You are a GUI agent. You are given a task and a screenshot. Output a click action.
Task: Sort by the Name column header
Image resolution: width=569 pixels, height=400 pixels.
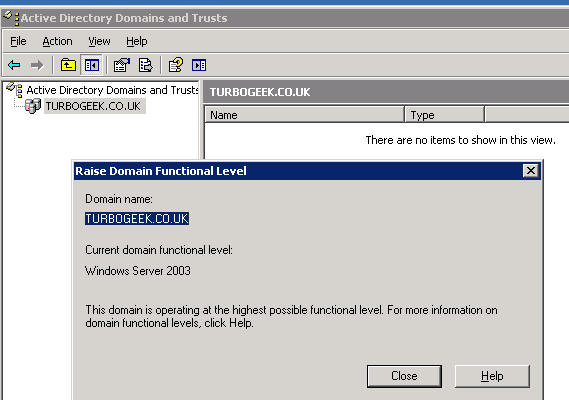coord(304,115)
